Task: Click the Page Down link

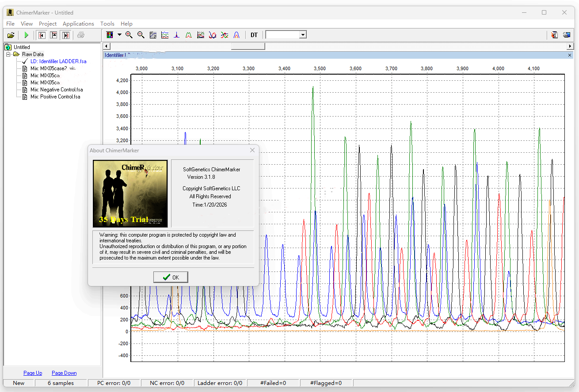Action: (64, 373)
